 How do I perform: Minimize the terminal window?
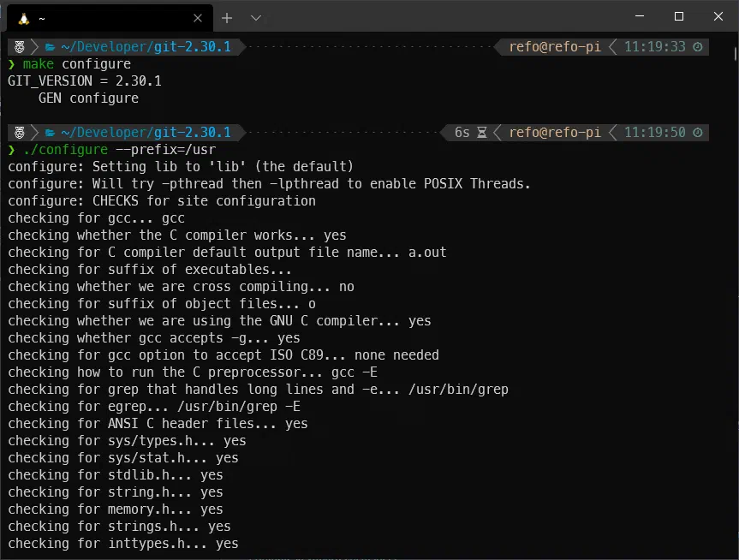[x=640, y=17]
